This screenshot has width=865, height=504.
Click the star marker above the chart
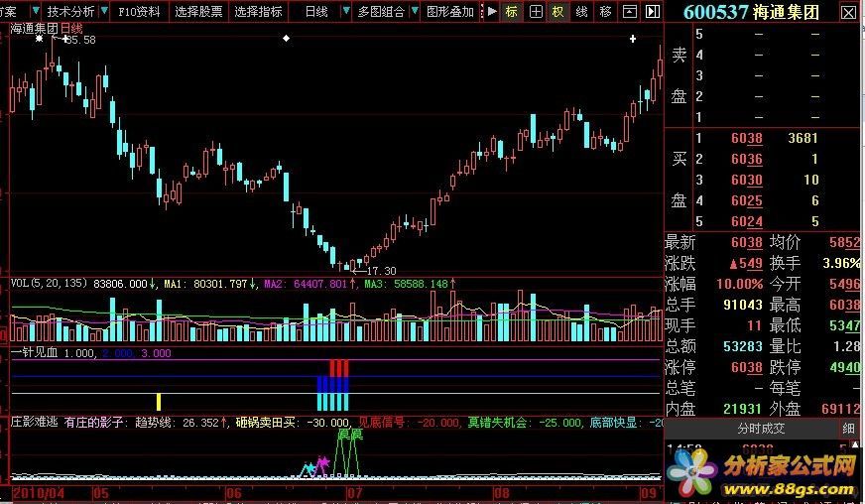click(x=39, y=39)
